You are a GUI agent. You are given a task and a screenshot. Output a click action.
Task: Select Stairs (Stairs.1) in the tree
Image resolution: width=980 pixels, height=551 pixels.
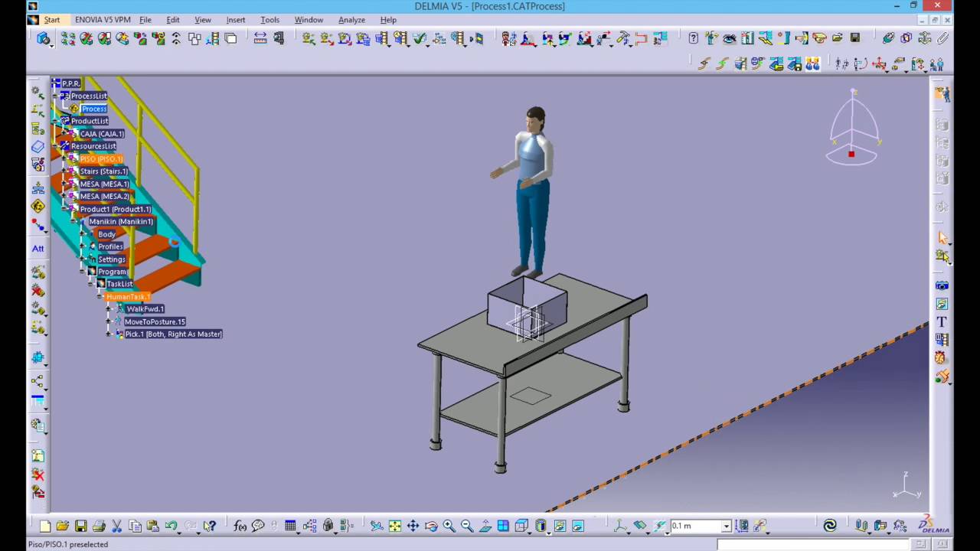tap(103, 171)
